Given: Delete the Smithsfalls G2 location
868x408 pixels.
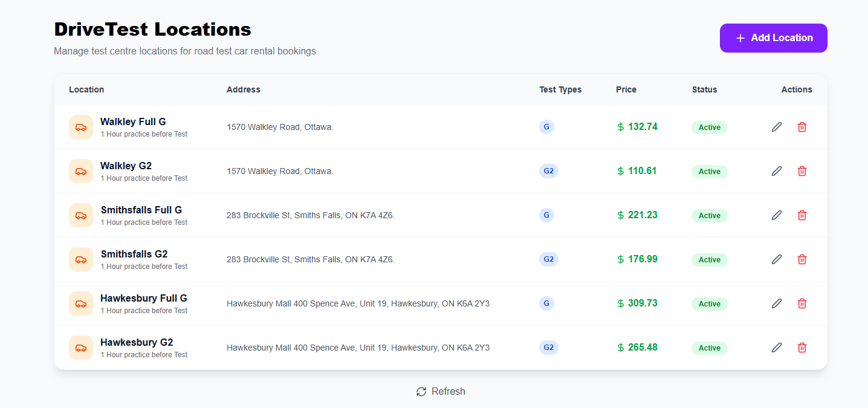Looking at the screenshot, I should tap(802, 259).
